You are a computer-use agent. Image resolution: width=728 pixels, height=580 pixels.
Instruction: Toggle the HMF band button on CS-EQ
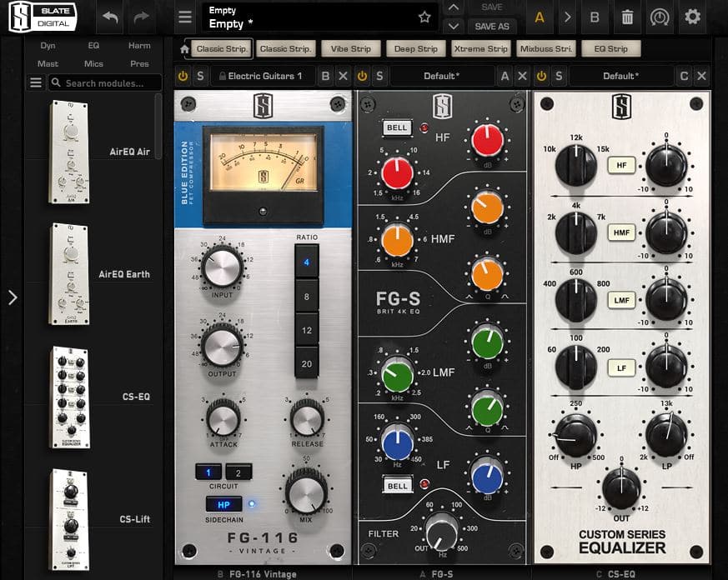click(x=621, y=232)
